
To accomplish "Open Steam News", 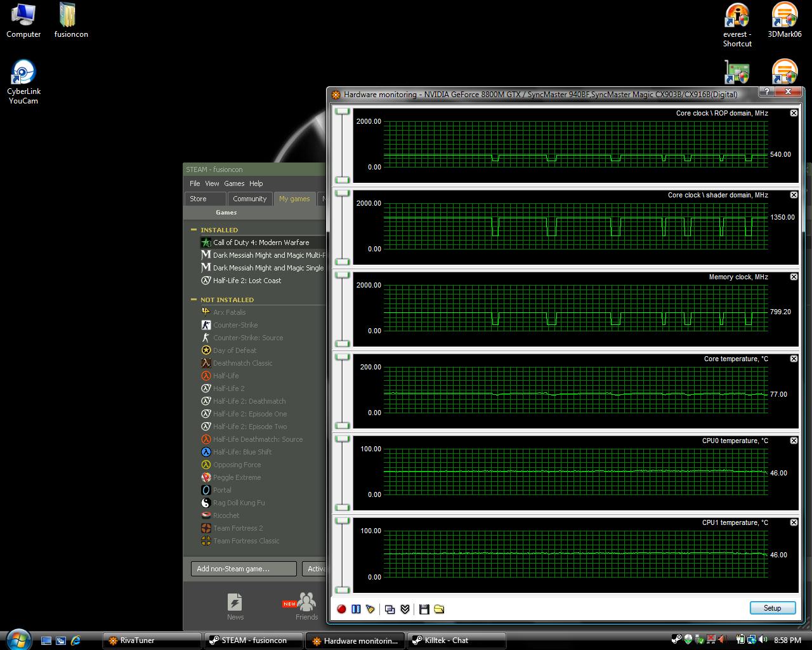I will point(235,606).
